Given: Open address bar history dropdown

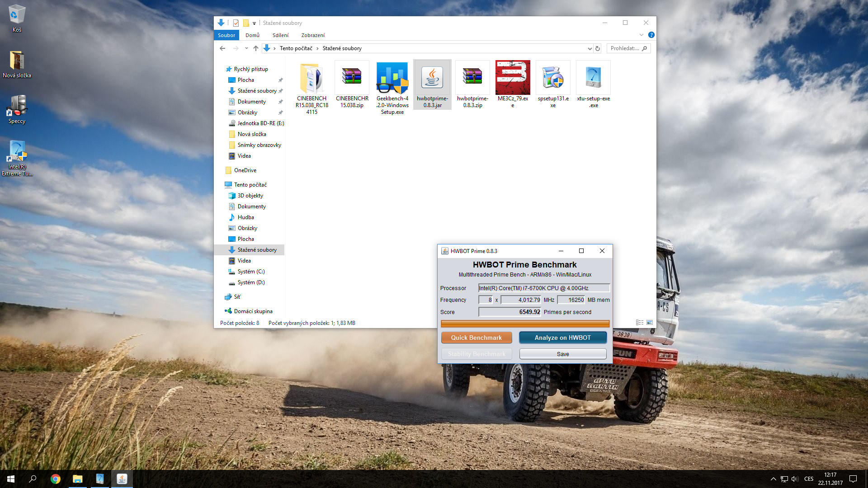Looking at the screenshot, I should (590, 48).
